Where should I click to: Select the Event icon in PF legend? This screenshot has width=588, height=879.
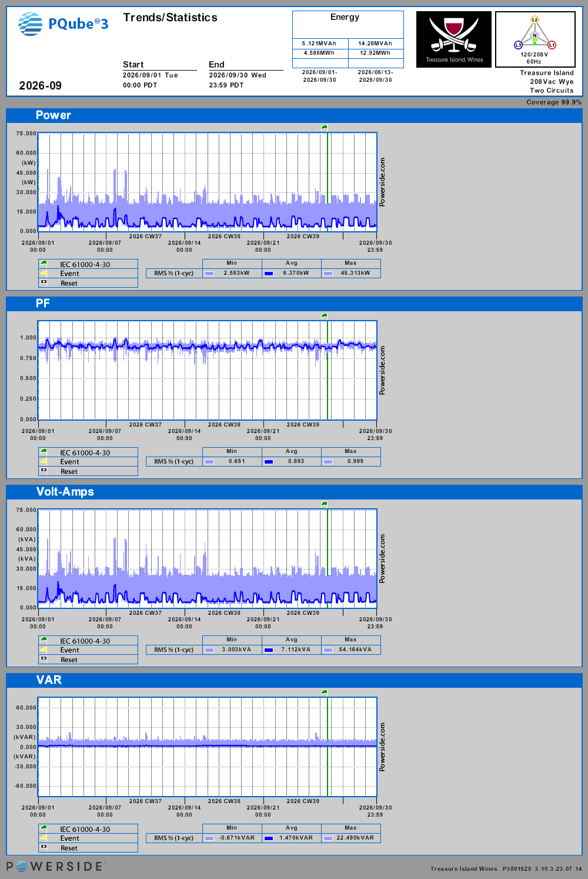click(x=44, y=461)
